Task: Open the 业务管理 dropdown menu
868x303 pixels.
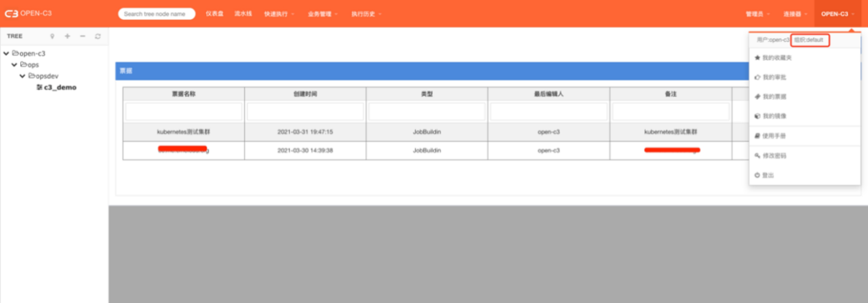Action: tap(322, 14)
